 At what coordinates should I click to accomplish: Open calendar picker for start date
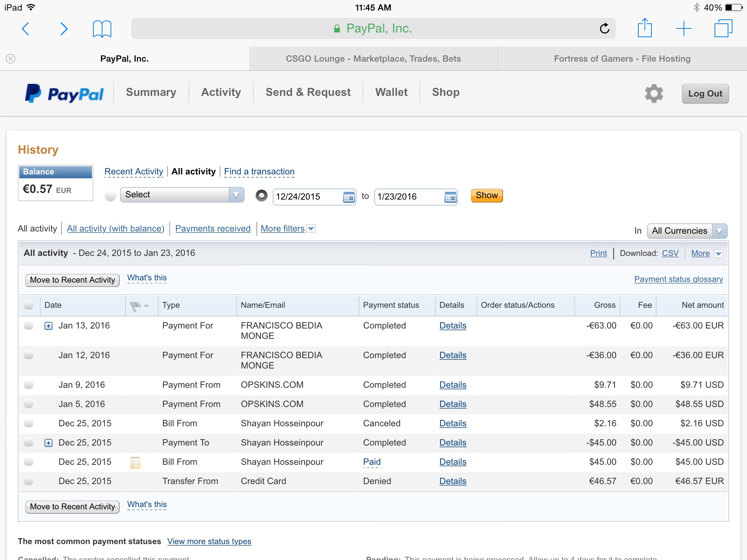click(x=349, y=197)
